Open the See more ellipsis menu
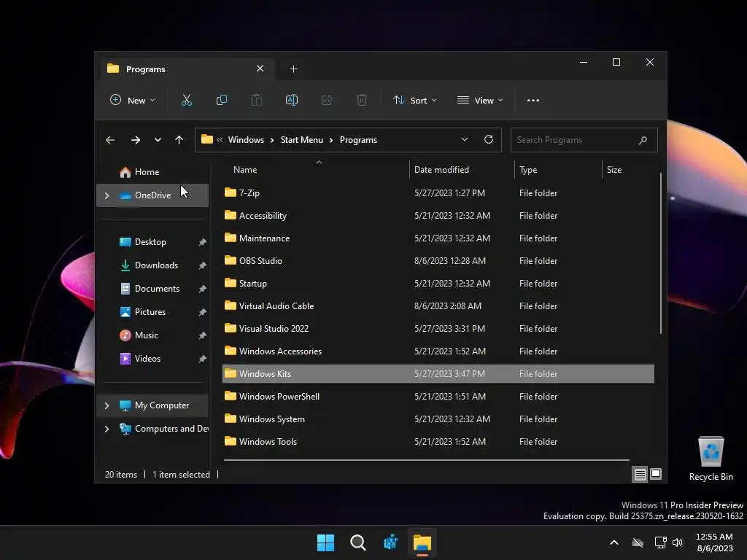The image size is (747, 560). (x=533, y=101)
